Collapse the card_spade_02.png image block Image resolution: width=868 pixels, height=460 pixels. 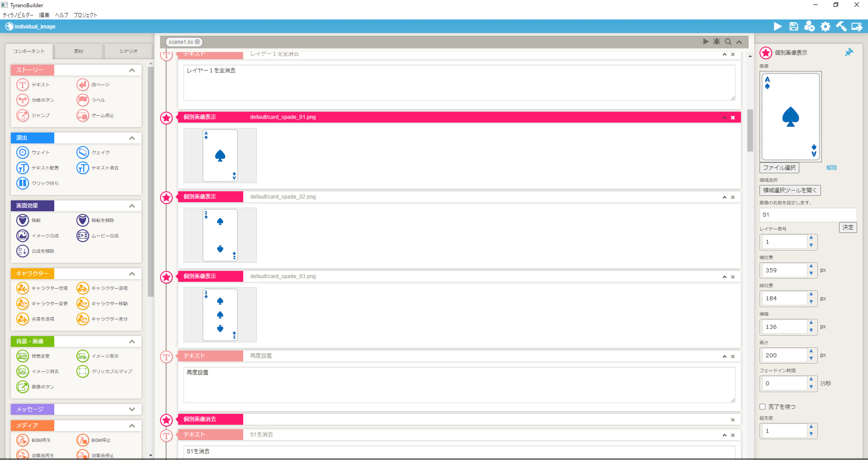click(x=724, y=197)
